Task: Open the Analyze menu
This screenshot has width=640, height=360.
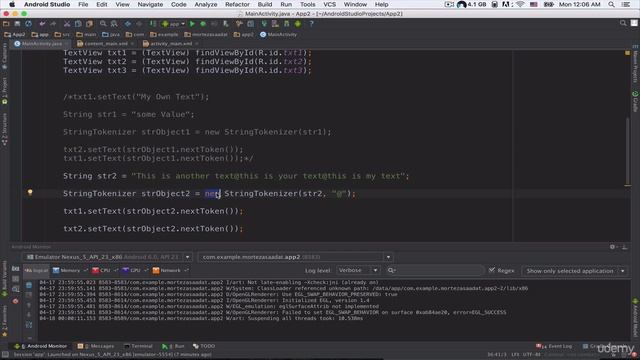Action: [206, 4]
